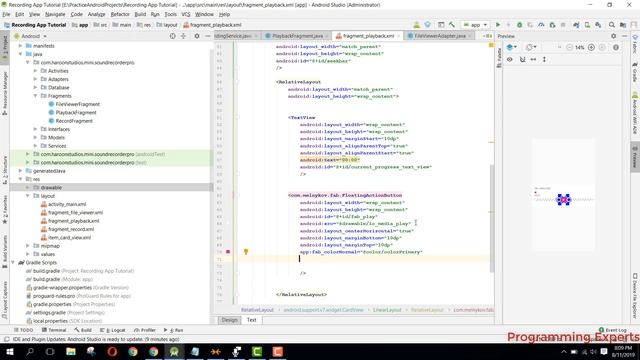Hide the Preview panel with minimize dash
This screenshot has height=360, width=640.
coord(624,36)
